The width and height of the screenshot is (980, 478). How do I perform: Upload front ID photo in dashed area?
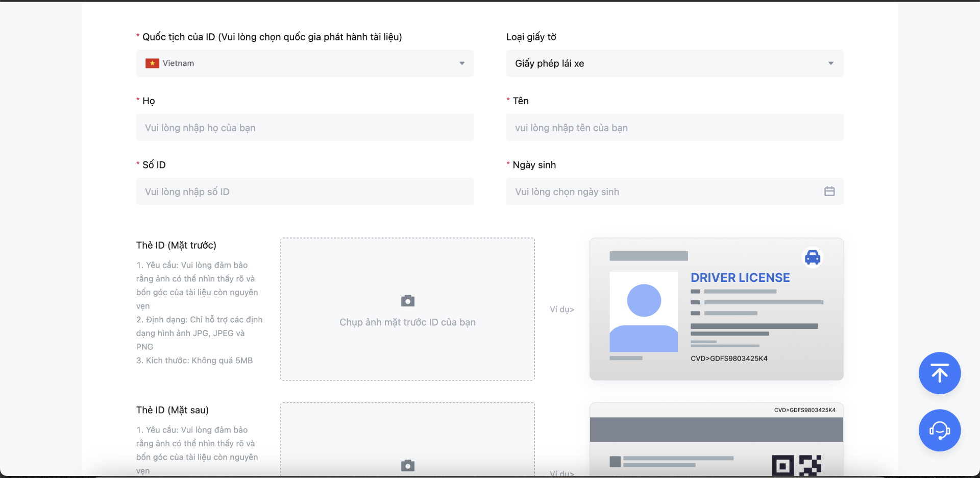(407, 309)
